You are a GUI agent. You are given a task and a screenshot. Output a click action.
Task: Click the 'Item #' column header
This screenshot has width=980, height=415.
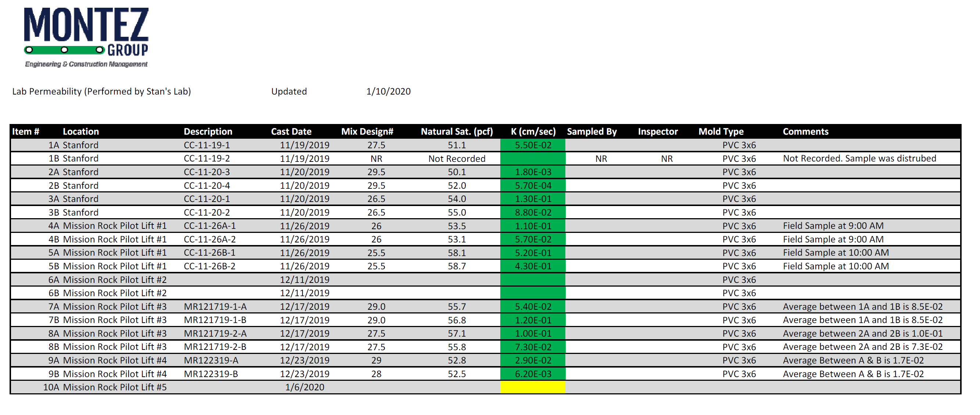(x=26, y=132)
